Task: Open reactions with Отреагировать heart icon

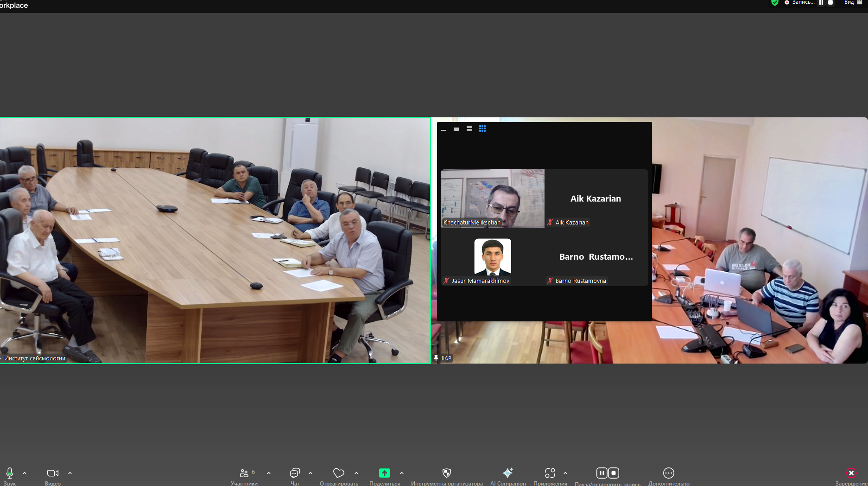Action: pyautogui.click(x=339, y=473)
